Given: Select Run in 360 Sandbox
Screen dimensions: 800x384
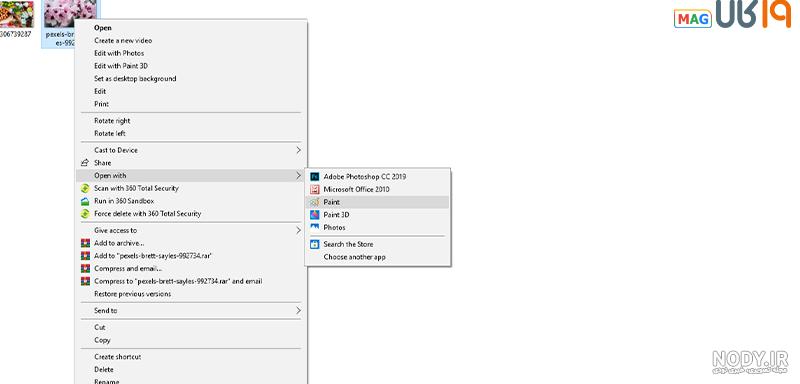Looking at the screenshot, I should 124,201.
